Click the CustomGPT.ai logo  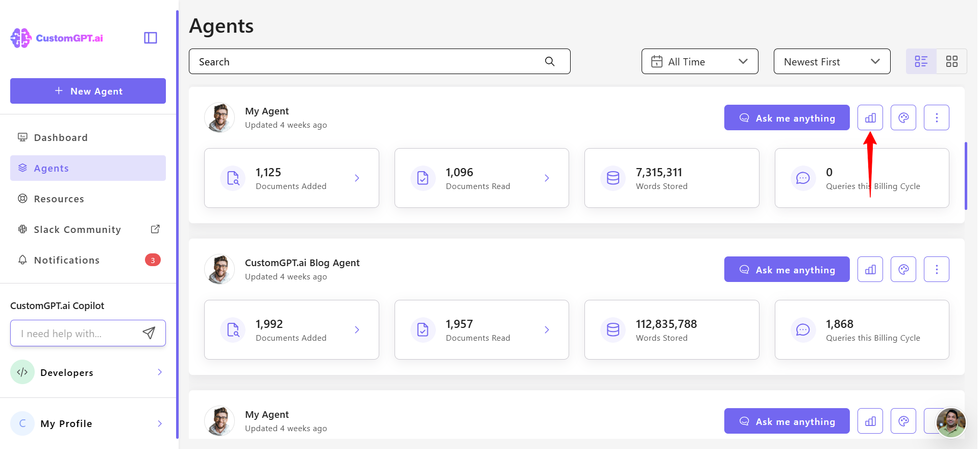coord(57,38)
